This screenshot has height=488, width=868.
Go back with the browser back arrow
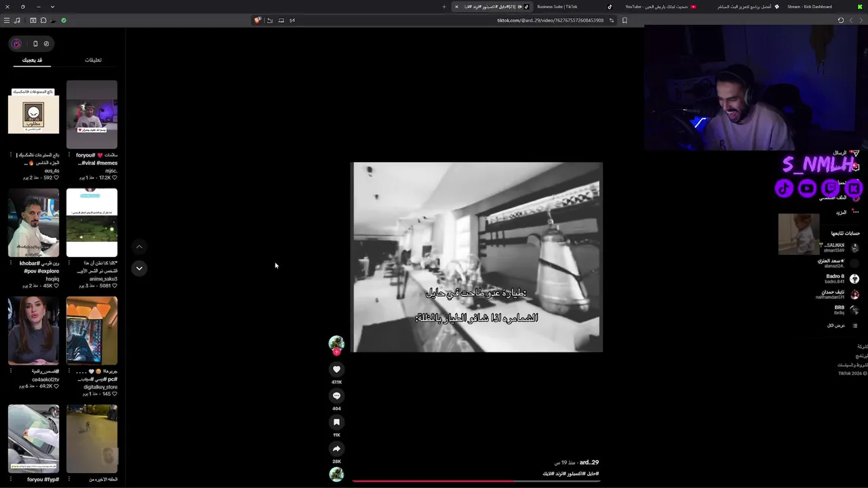(x=861, y=20)
